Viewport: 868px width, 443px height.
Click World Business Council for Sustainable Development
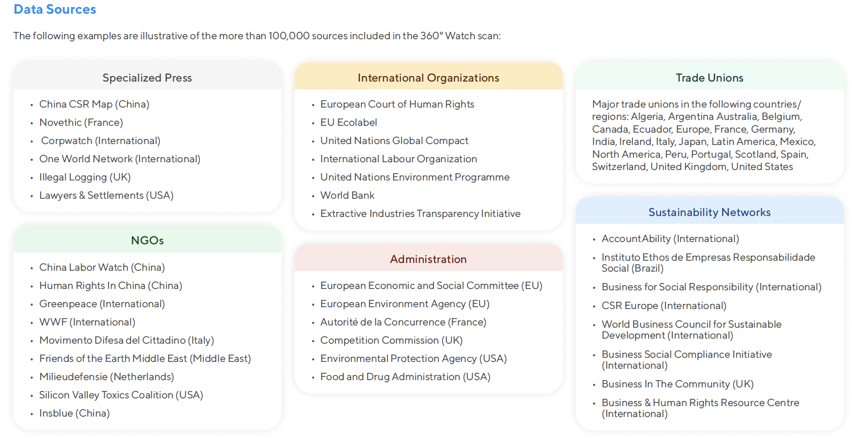pyautogui.click(x=692, y=330)
